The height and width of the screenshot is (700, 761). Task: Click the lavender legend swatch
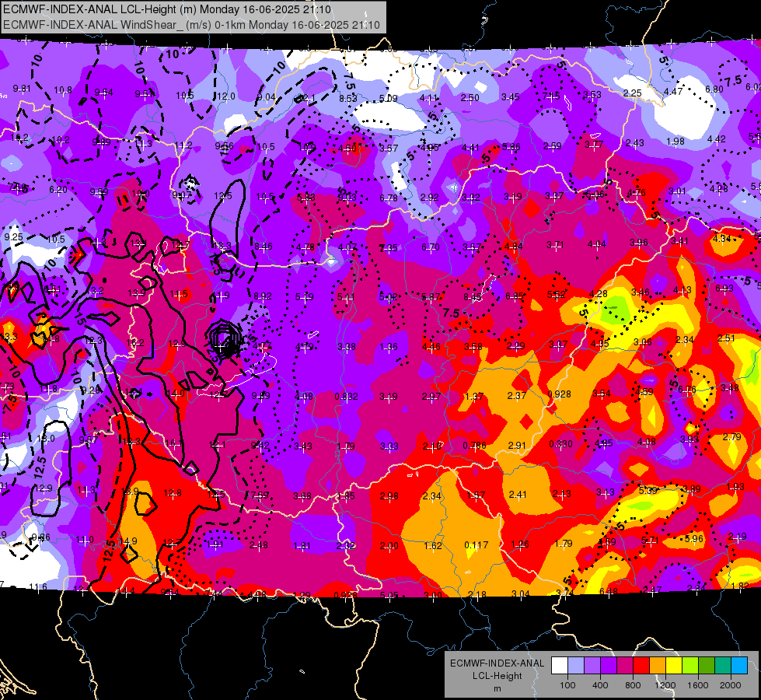click(592, 666)
